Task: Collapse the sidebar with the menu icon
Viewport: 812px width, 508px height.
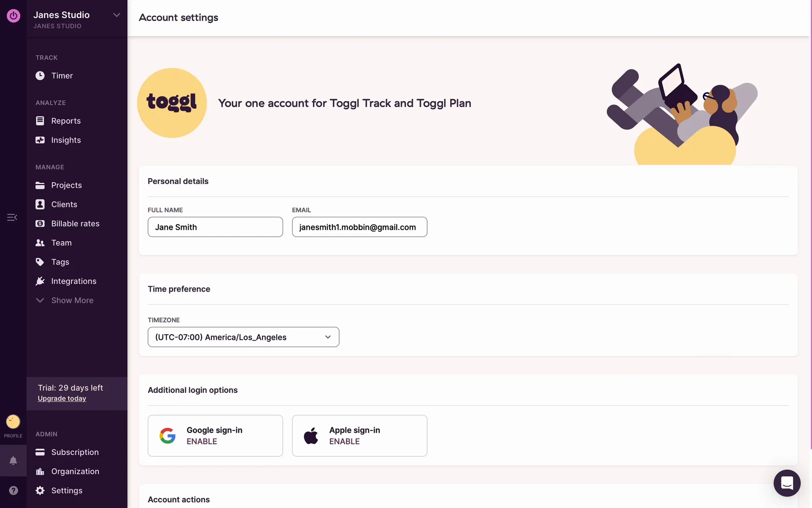Action: pyautogui.click(x=12, y=218)
